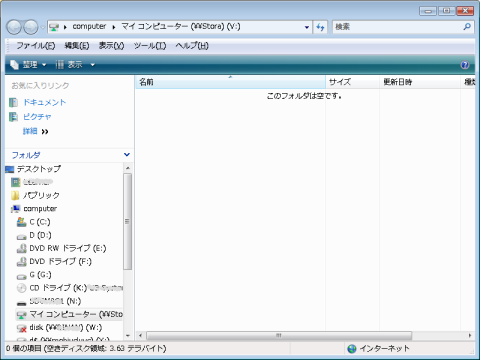
Task: Open the ドキュメント favorite link
Action: coord(44,102)
